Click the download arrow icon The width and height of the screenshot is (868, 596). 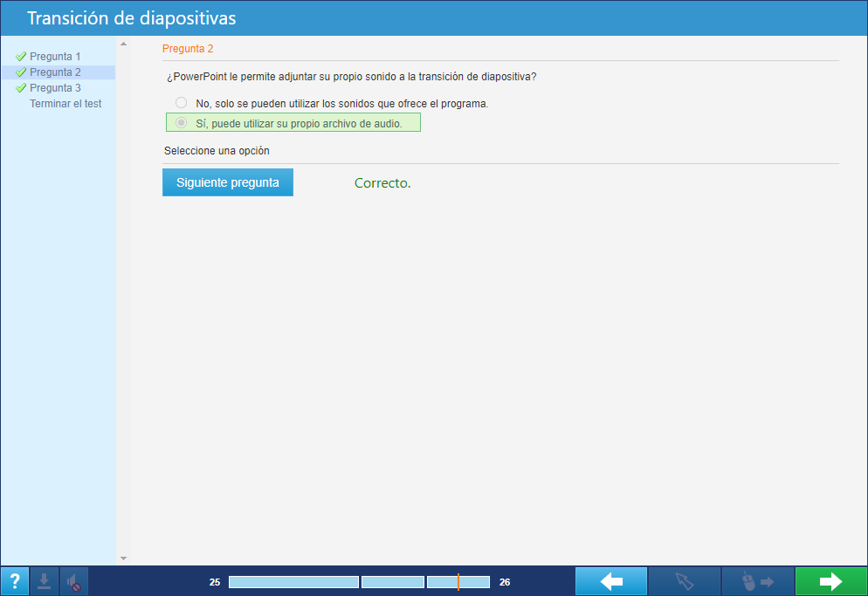click(x=45, y=582)
